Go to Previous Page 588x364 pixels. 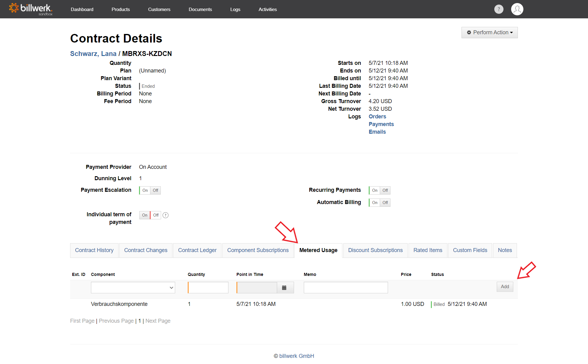coord(116,321)
